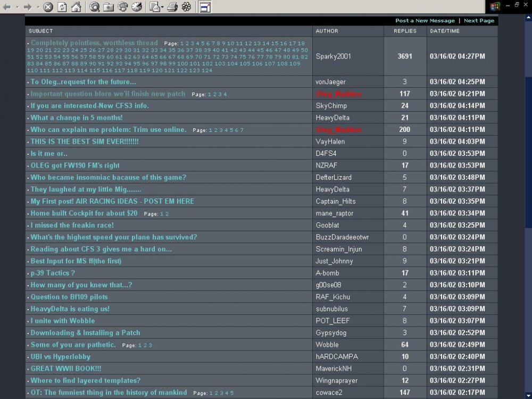Open "Home built Cockpit for about $20" thread
Viewport: 532px width, 399px height.
click(84, 213)
